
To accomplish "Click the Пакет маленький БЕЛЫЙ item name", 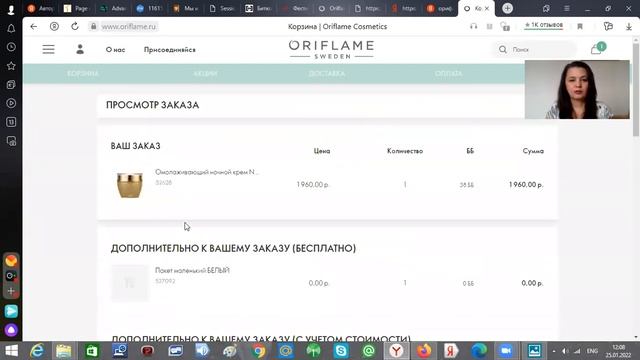I will click(192, 270).
